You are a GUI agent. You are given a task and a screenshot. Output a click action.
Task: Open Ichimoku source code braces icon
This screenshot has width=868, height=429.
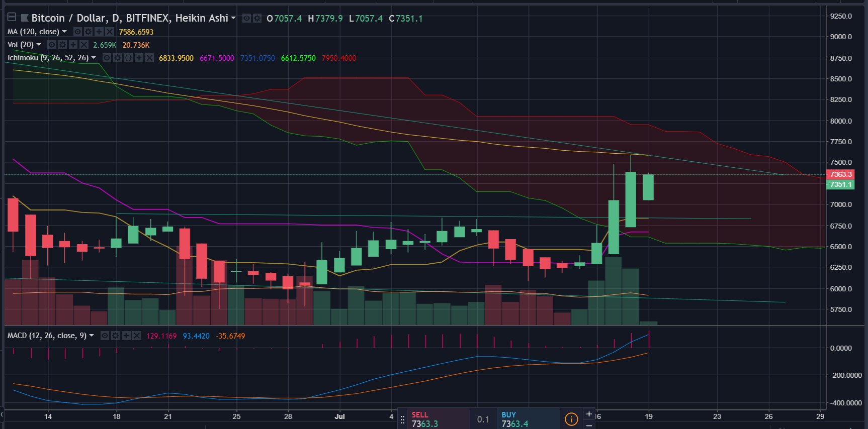128,58
